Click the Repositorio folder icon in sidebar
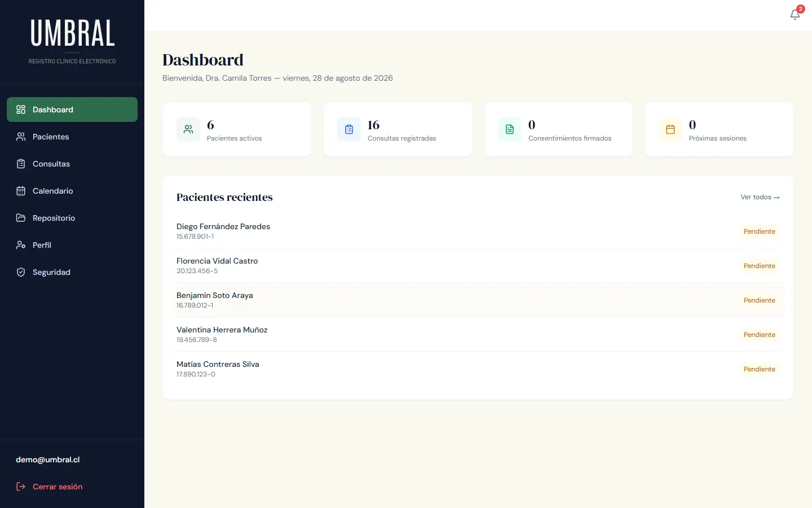This screenshot has width=812, height=508. tap(21, 218)
